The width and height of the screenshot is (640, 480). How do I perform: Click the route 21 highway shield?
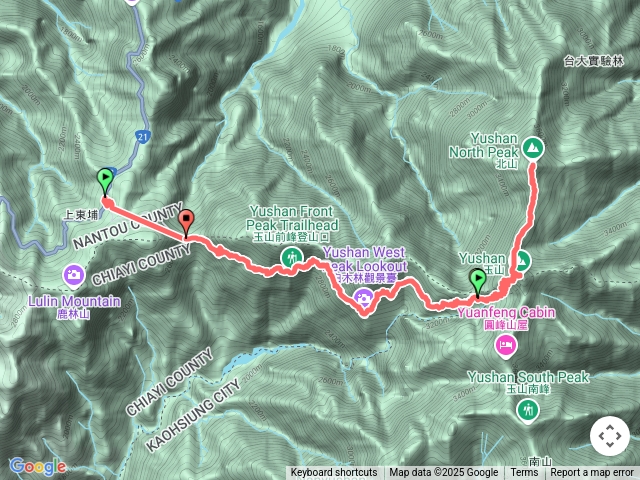click(142, 137)
